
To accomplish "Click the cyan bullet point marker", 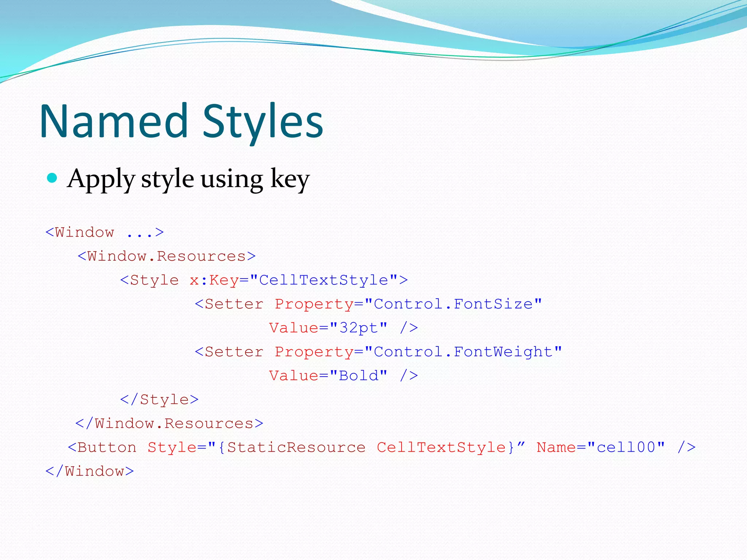I will point(53,178).
